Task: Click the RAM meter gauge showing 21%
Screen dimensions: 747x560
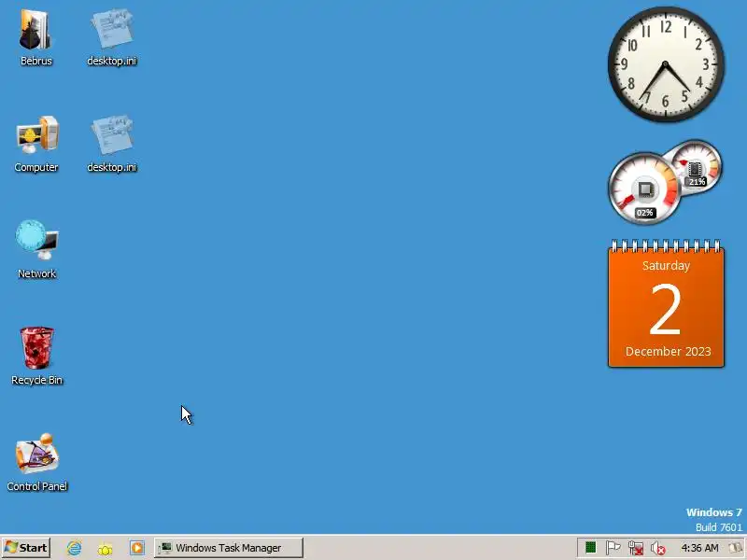Action: tap(695, 168)
